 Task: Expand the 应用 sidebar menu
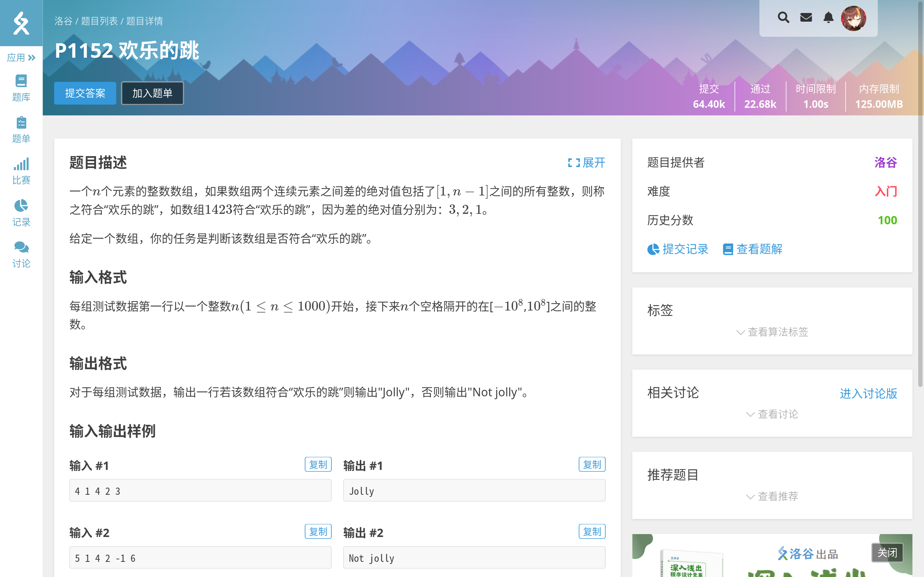21,58
